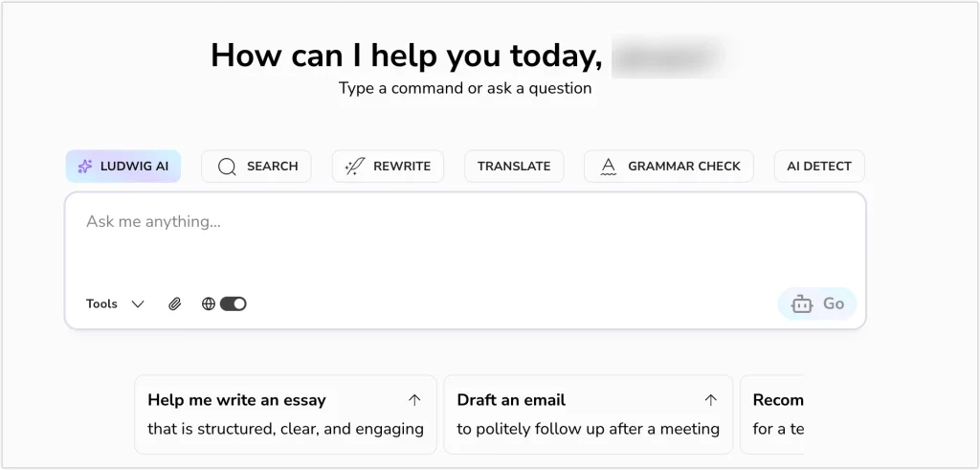
Task: Toggle the web search switch off
Action: click(234, 303)
